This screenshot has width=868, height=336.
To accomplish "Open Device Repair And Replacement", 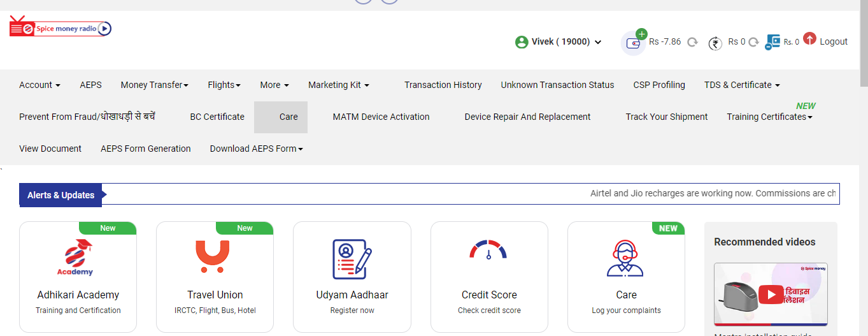I will (x=527, y=117).
